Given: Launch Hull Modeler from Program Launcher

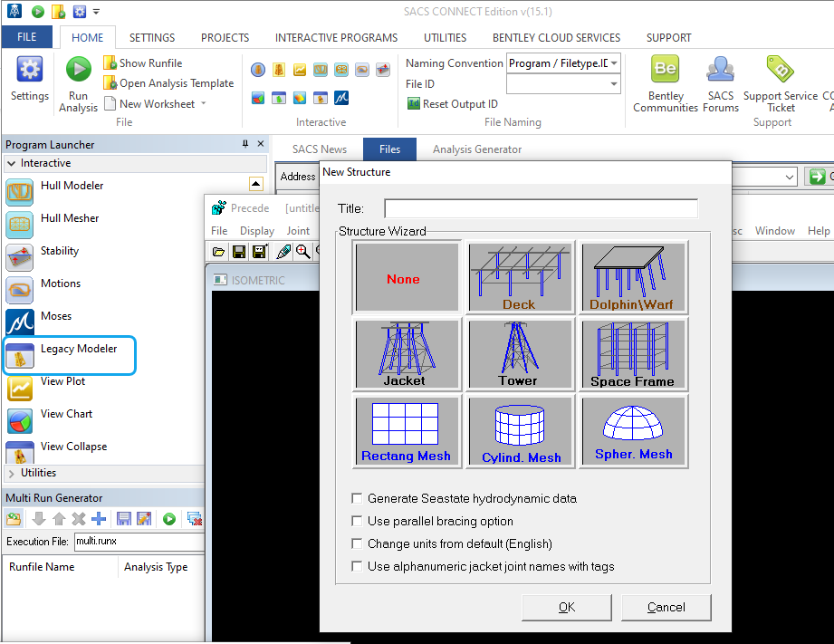Looking at the screenshot, I should tap(72, 186).
